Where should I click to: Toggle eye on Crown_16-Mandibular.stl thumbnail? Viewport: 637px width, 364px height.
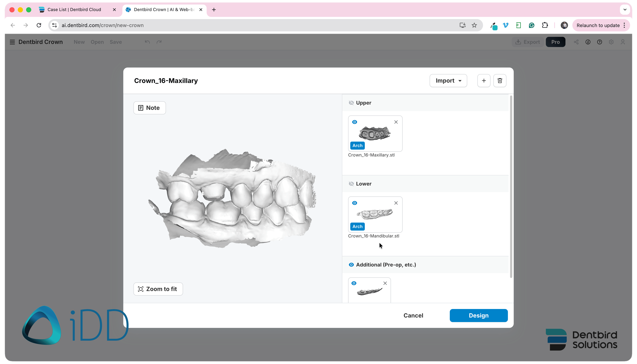tap(354, 203)
